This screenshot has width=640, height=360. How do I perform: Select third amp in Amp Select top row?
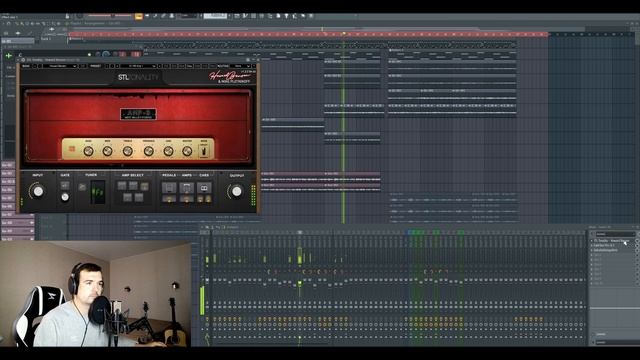tap(144, 187)
